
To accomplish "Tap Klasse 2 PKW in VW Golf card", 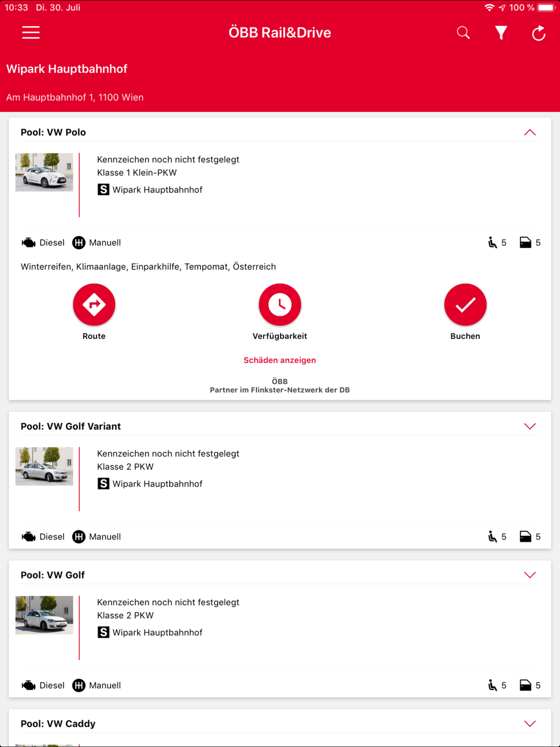I will tap(125, 615).
